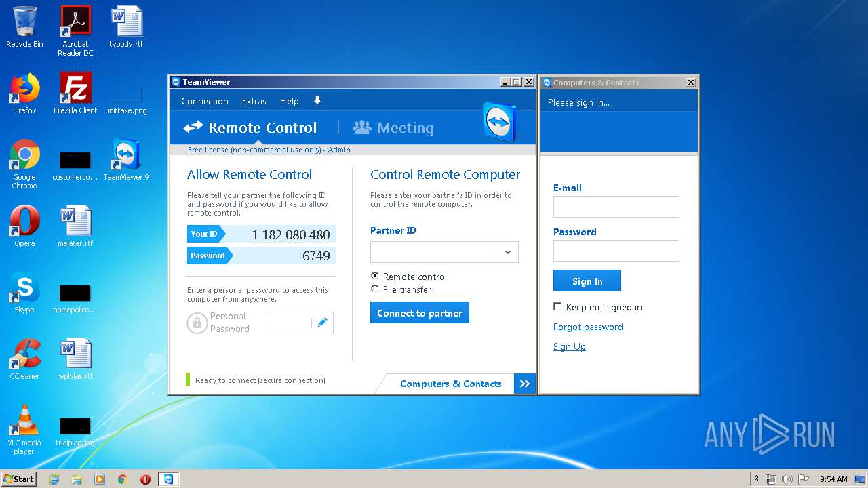
Task: Click the password value 6749
Action: [x=316, y=256]
